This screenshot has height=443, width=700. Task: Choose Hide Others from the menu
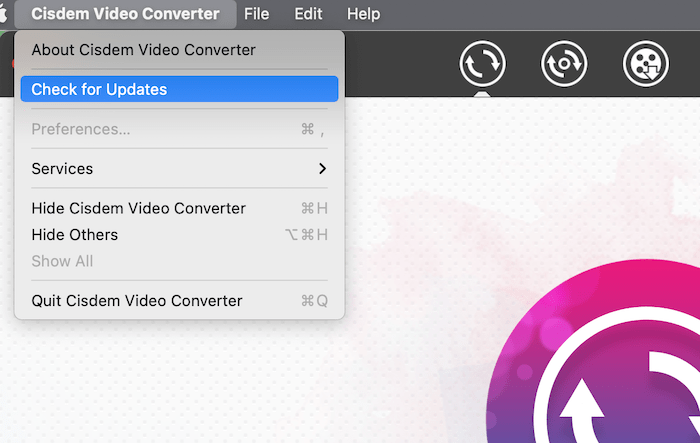pos(75,235)
